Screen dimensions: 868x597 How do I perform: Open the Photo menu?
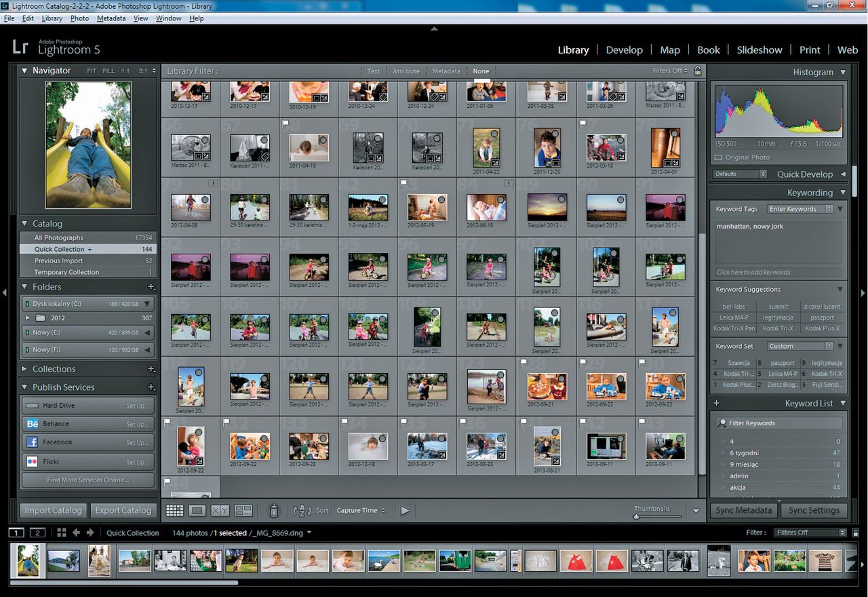79,18
